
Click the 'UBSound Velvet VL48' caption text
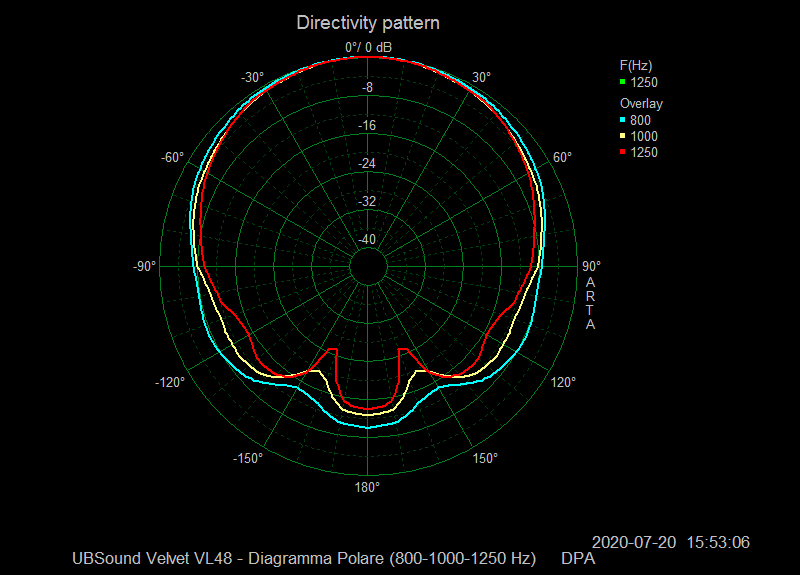[152, 559]
